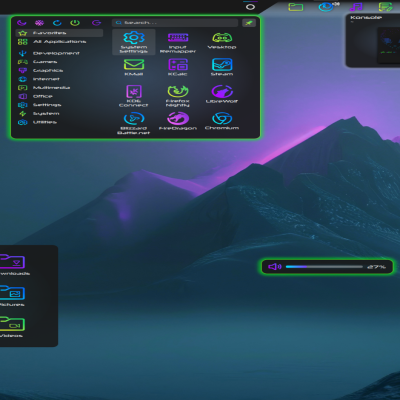Image resolution: width=400 pixels, height=400 pixels.
Task: Click the volume slider bar at 27%
Action: coord(324,267)
